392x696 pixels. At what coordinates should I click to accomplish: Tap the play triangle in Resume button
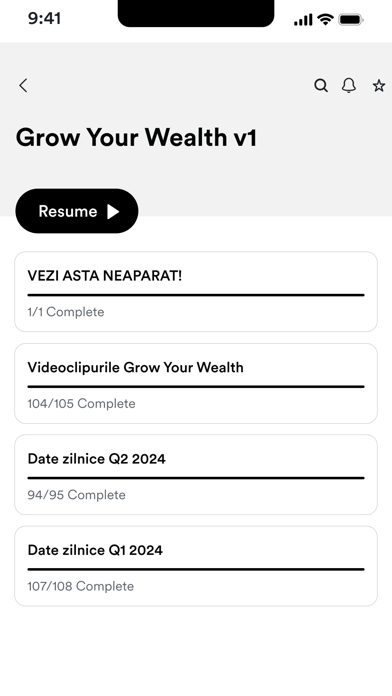[113, 211]
